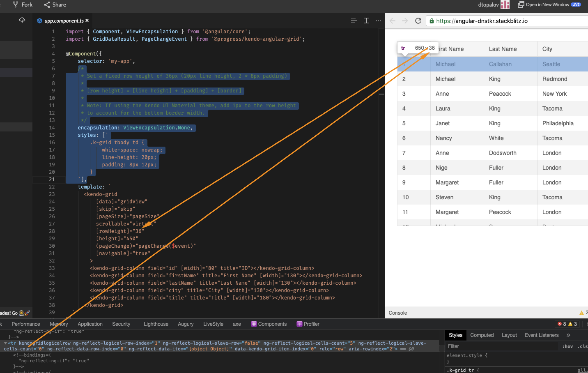Click the red error count badge in DevTools
The image size is (588, 373).
(562, 324)
